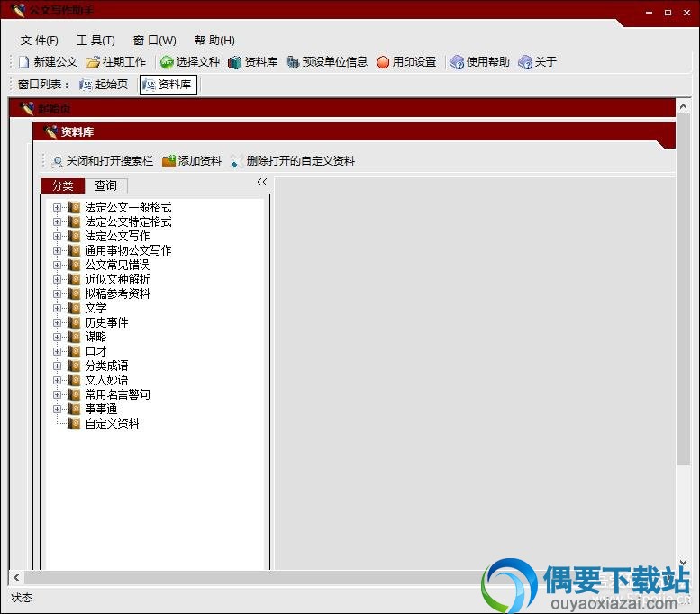This screenshot has width=700, height=614.
Task: Select the 分类 tab
Action: [62, 185]
